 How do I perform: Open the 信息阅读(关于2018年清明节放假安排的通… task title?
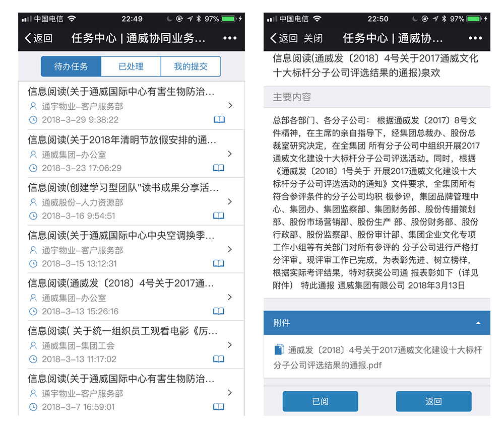[x=122, y=140]
